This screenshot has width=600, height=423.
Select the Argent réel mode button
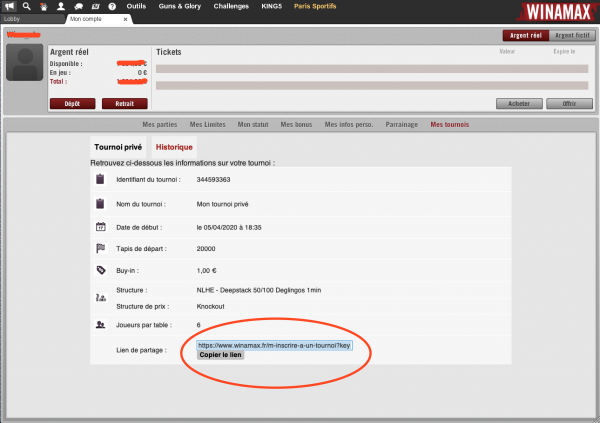click(526, 35)
